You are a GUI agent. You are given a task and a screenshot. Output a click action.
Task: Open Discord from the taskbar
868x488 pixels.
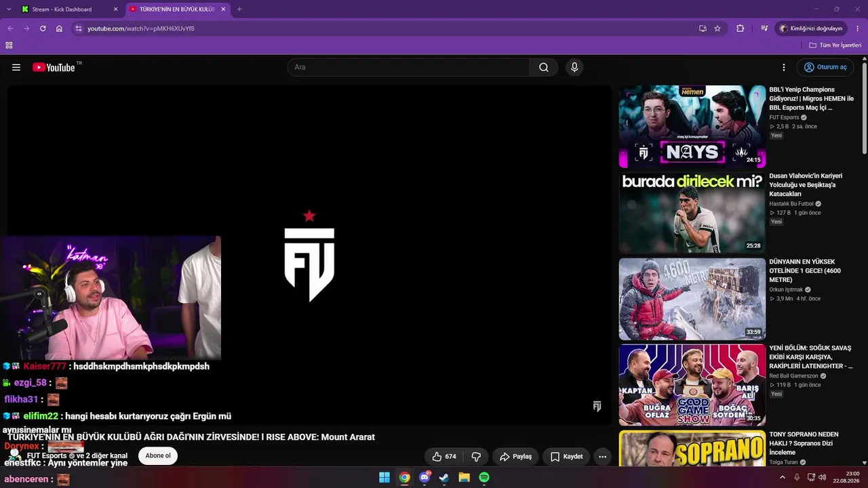425,477
